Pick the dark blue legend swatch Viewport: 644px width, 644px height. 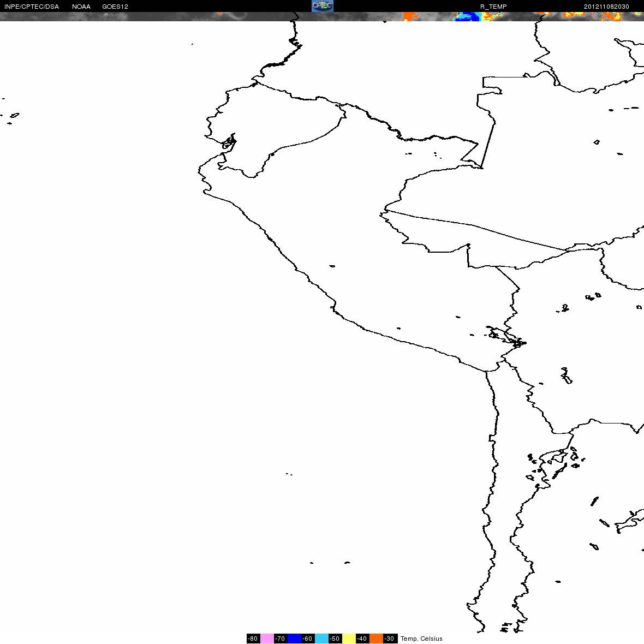(294, 638)
